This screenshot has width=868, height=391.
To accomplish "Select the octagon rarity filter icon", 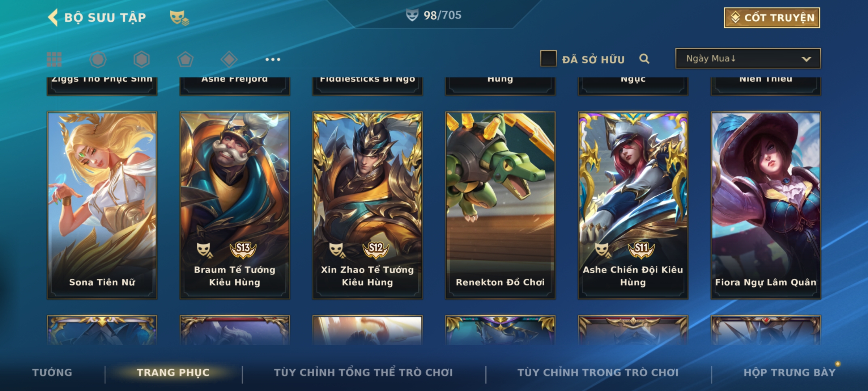I will click(98, 59).
